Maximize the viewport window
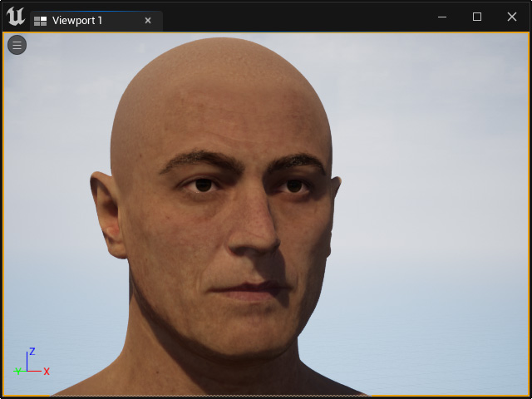The height and width of the screenshot is (399, 532). point(477,17)
